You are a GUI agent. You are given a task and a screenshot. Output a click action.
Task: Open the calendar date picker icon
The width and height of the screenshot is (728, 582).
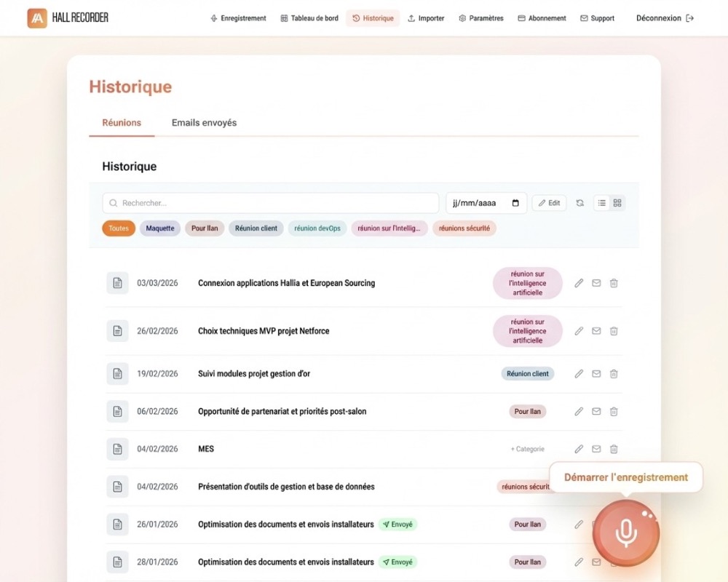pyautogui.click(x=515, y=203)
